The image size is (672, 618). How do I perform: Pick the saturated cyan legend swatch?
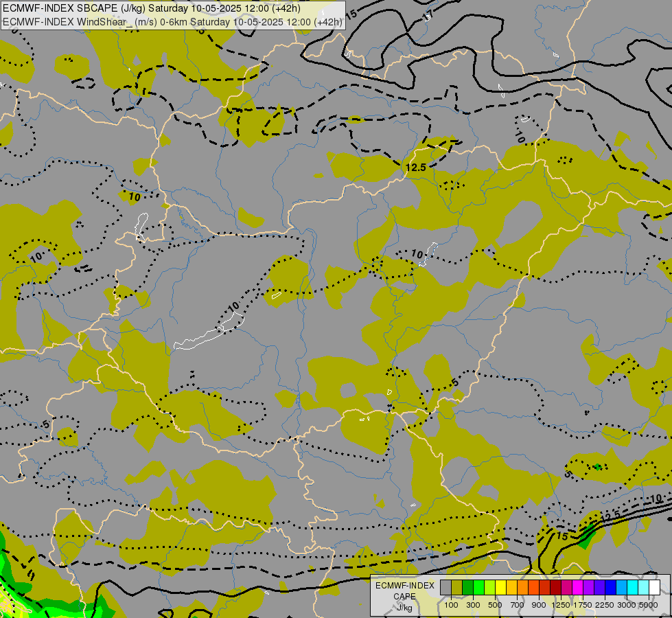(x=633, y=587)
